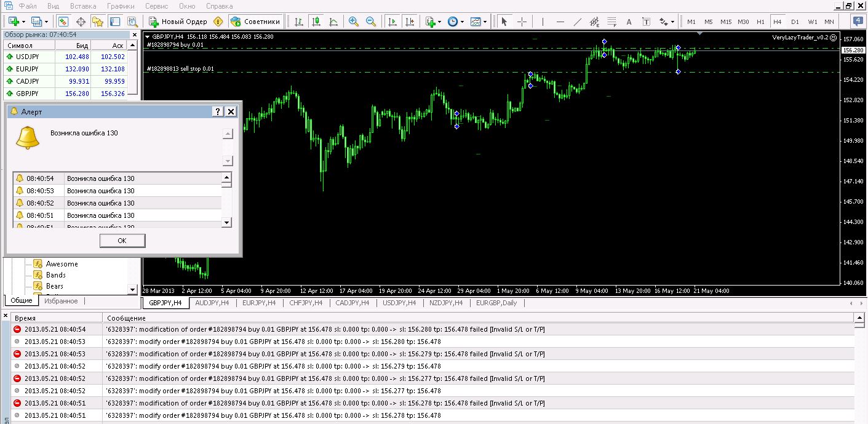Screen dimensions: 868x424
Task: Toggle the Terminal panel icon
Action: pos(115,22)
